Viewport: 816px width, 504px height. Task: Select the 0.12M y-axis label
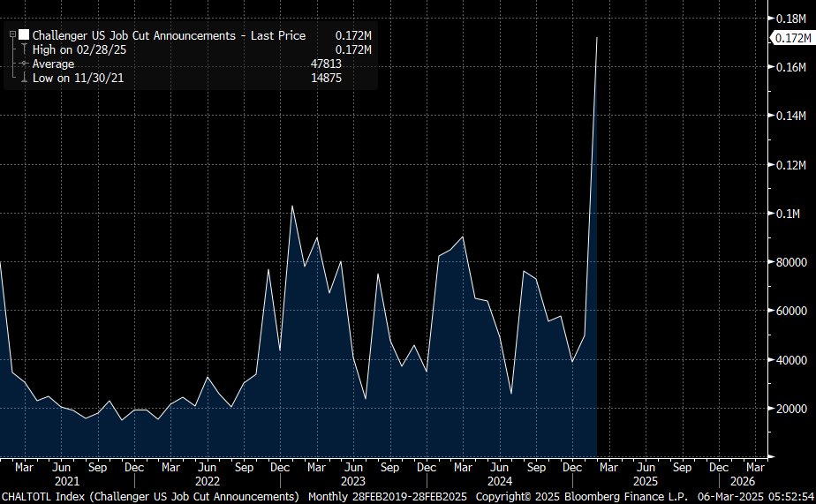(x=791, y=165)
